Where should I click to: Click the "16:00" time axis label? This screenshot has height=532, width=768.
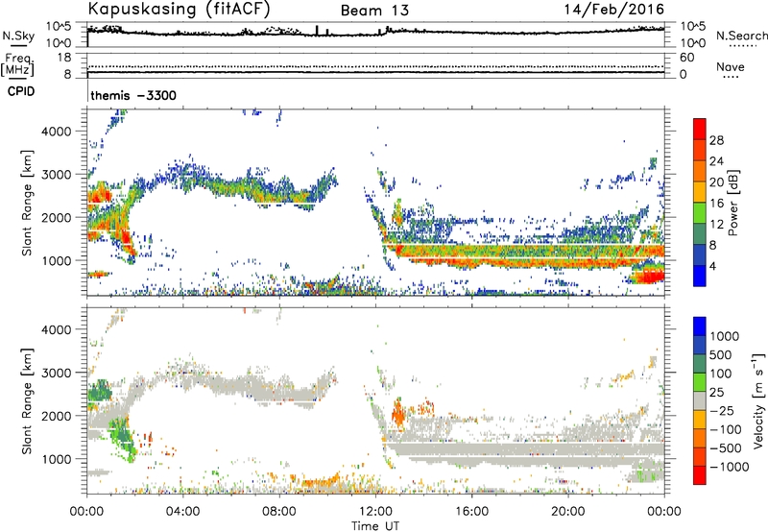pos(471,512)
